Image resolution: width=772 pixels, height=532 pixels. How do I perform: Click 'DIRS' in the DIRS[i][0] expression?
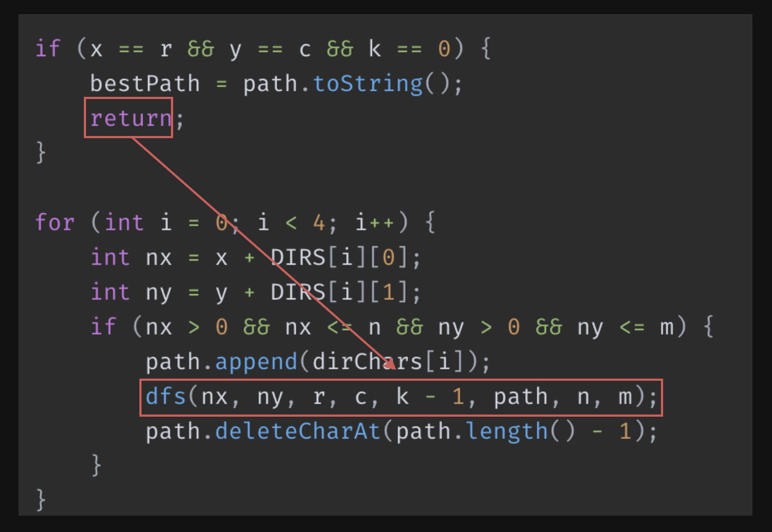point(298,257)
